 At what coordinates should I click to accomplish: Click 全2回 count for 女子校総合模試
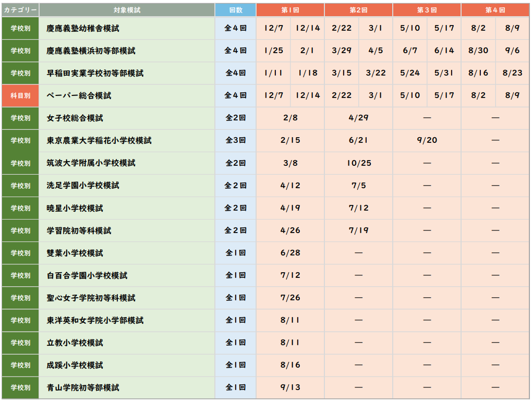coord(235,118)
